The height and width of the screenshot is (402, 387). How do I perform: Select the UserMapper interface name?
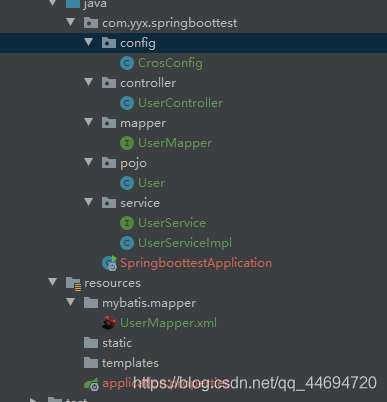[x=175, y=143]
